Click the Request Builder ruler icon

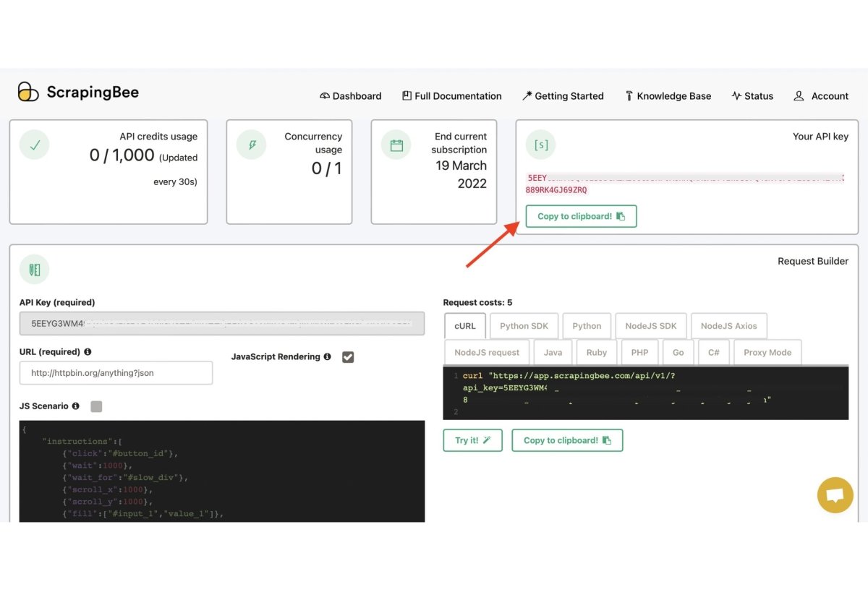[x=35, y=270]
